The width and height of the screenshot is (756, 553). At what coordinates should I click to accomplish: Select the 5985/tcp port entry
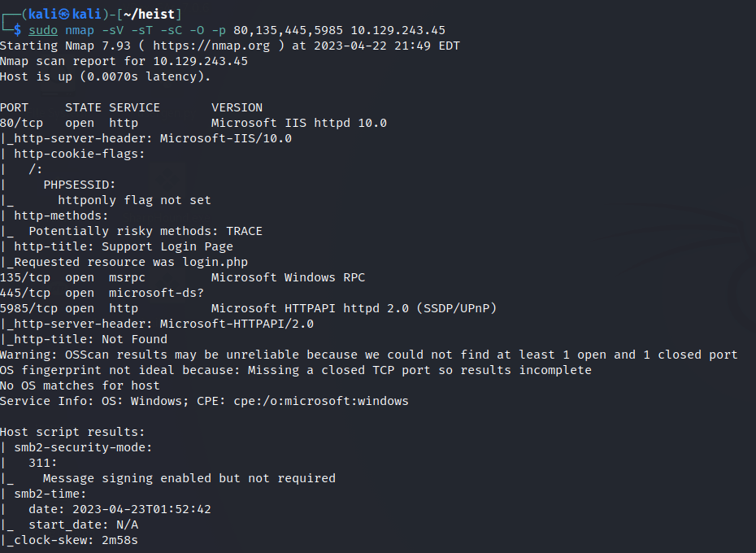[x=28, y=308]
